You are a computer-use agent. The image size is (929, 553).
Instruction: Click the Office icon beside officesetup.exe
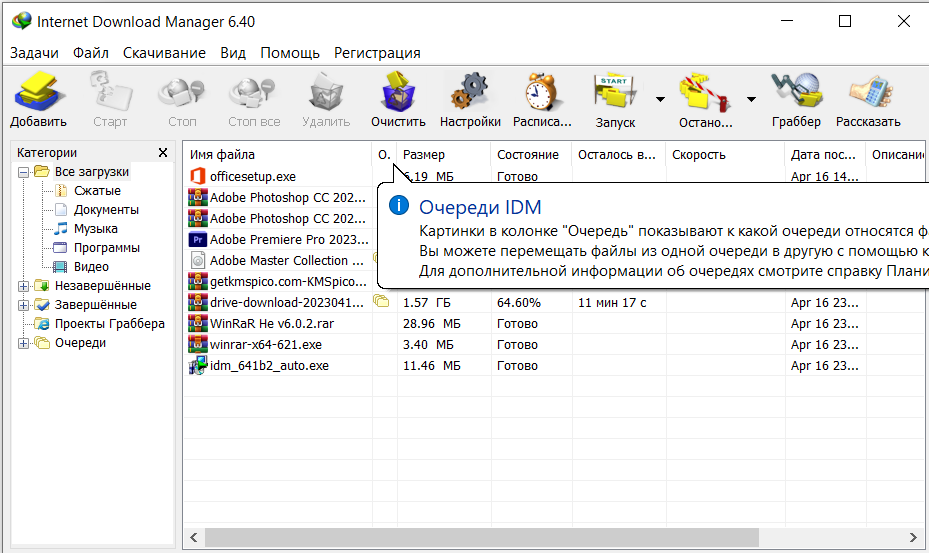(x=197, y=176)
